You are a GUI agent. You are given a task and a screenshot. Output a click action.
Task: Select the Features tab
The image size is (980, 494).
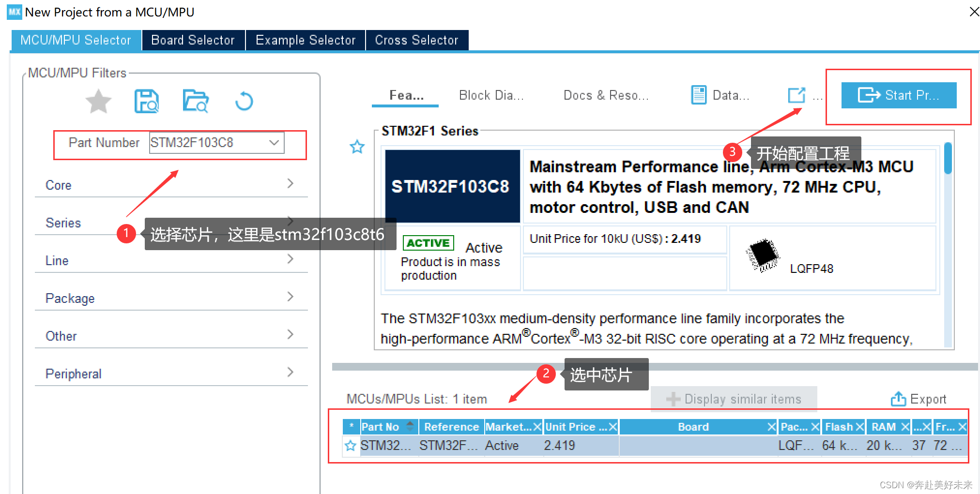pos(406,95)
